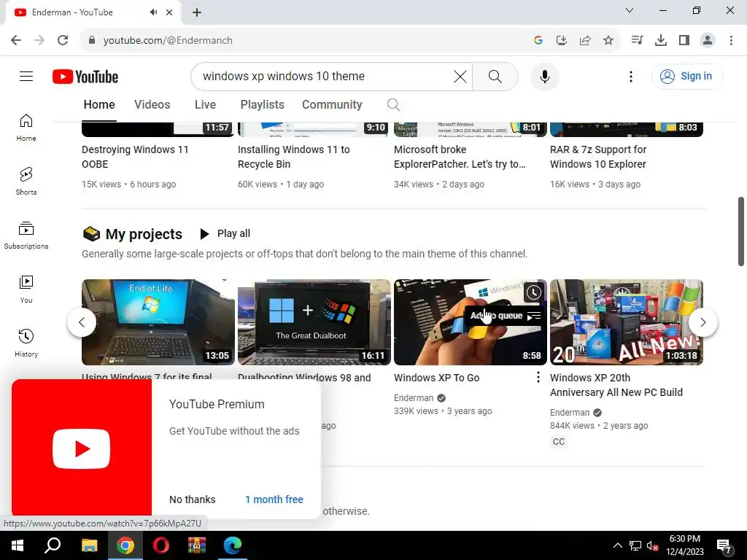Click the page vertical scrollbar thumb
This screenshot has height=560, width=747.
741,231
